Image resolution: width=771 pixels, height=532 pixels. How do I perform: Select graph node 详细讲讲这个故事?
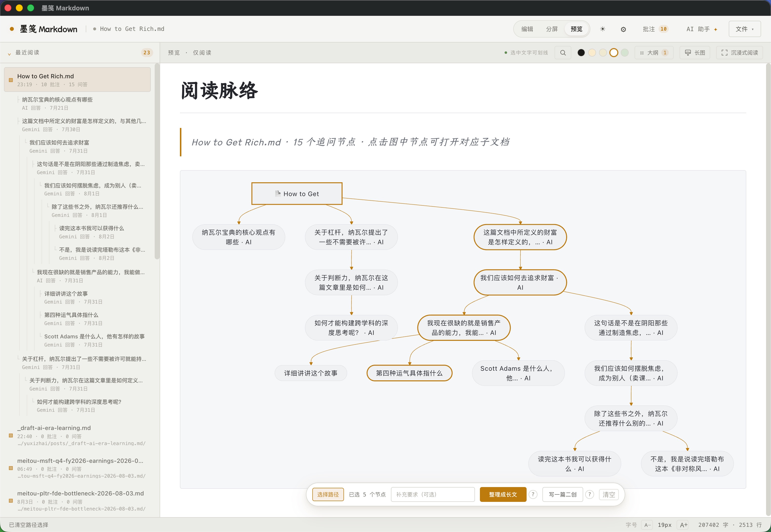pyautogui.click(x=310, y=373)
